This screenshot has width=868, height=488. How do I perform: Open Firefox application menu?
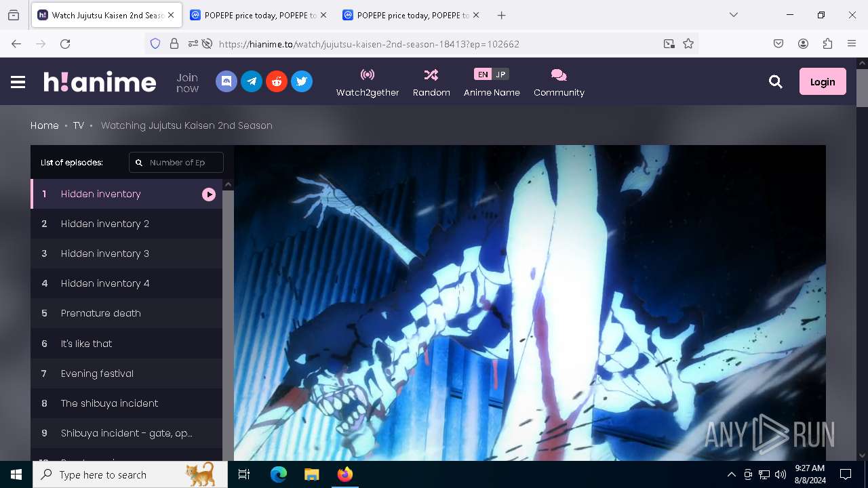(852, 43)
